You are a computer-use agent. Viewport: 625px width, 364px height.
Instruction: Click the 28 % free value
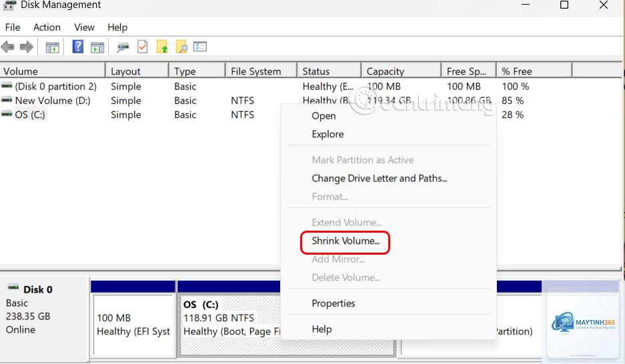[x=512, y=115]
